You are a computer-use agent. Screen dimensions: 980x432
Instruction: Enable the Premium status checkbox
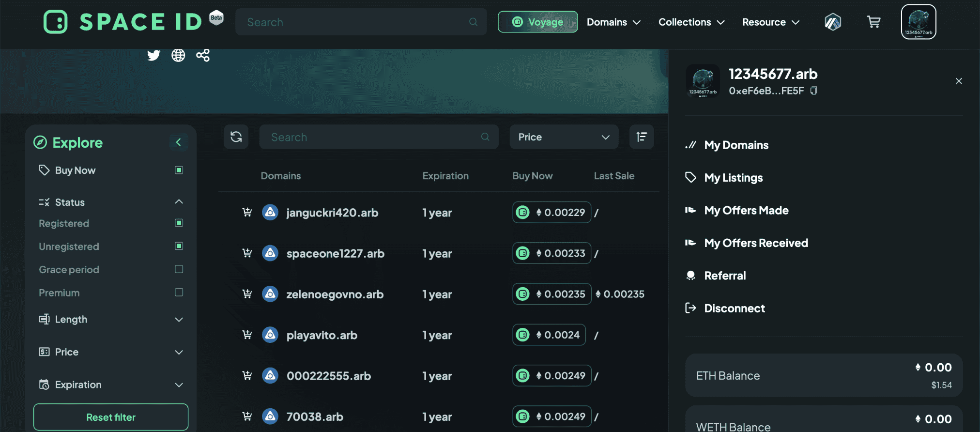click(x=179, y=293)
